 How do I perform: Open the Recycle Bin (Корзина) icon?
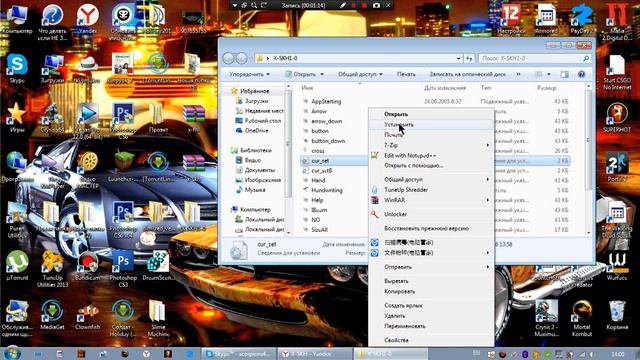(617, 315)
